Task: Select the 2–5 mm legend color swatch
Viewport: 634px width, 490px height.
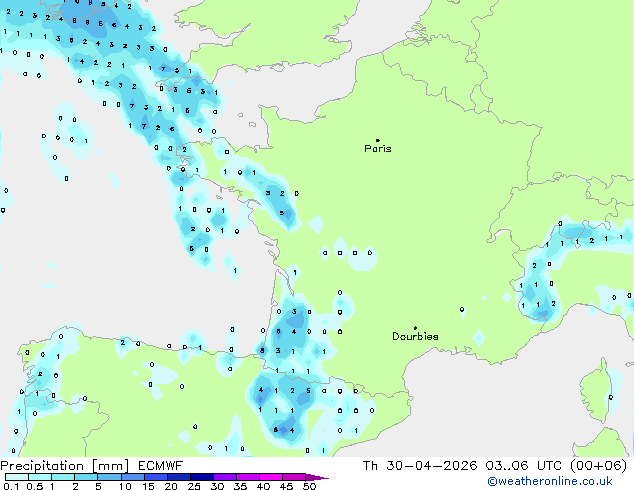Action: (86, 477)
